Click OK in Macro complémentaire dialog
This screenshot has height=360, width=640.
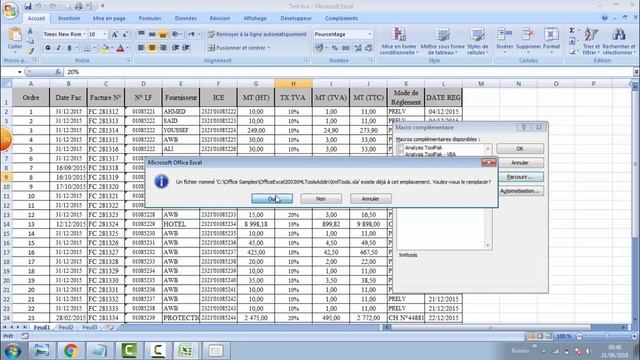pyautogui.click(x=520, y=149)
